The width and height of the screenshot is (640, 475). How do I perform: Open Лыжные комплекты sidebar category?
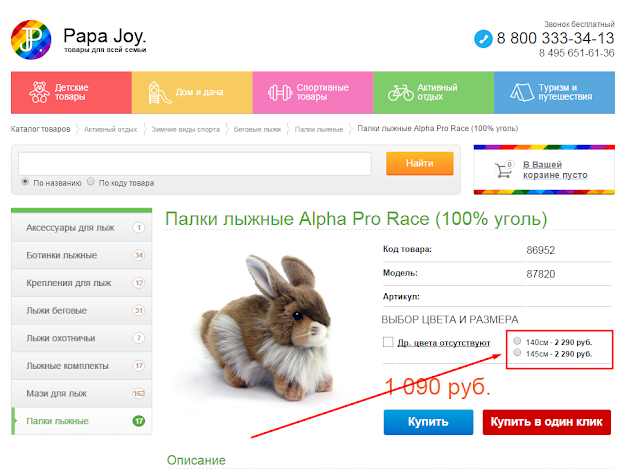pyautogui.click(x=82, y=366)
